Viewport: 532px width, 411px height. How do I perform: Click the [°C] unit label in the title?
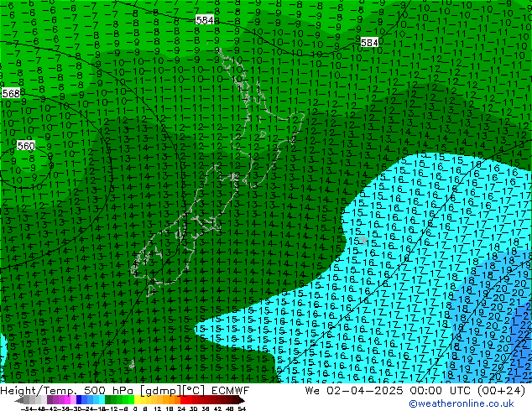tap(194, 391)
